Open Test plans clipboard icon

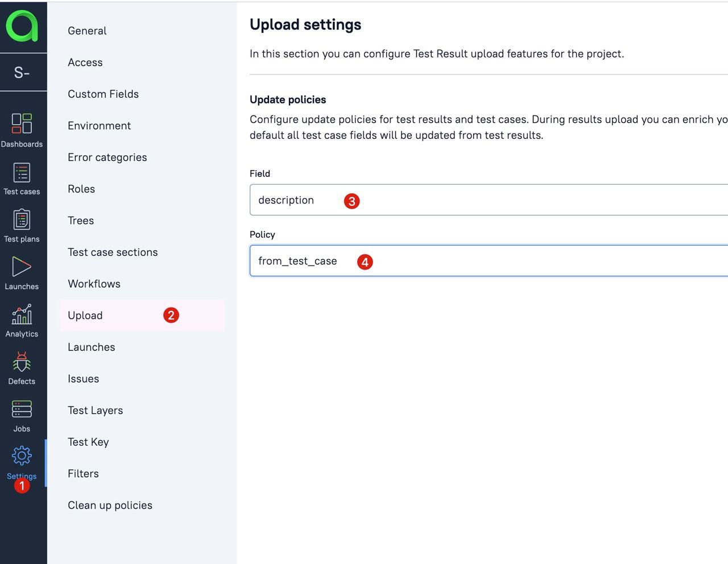click(x=22, y=219)
